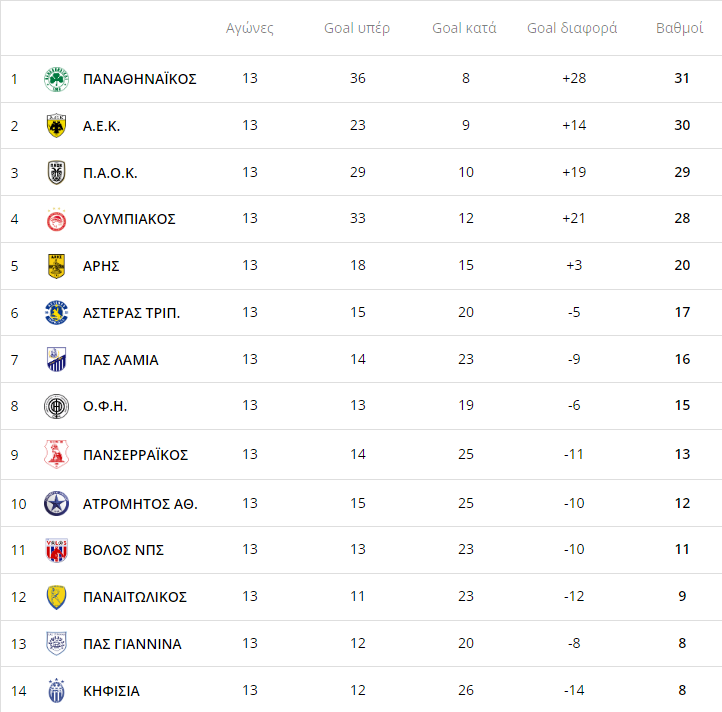
Task: Click the Αγώνες column header
Action: (x=250, y=28)
